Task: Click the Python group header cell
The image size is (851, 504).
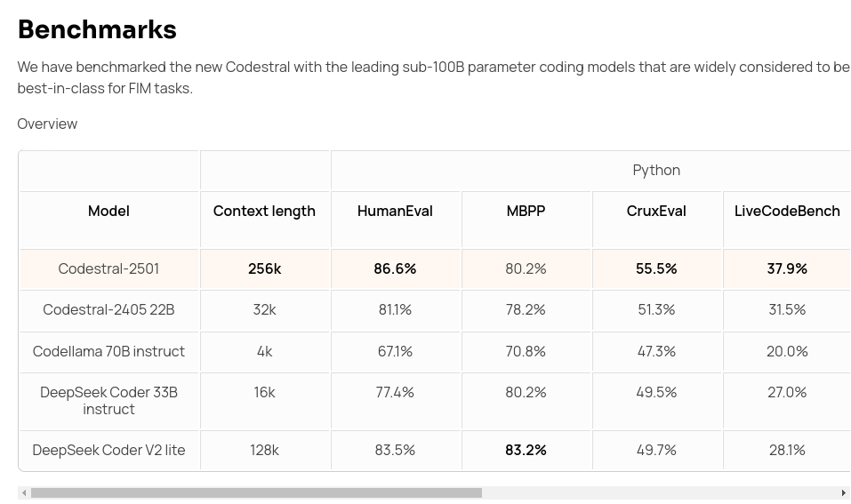Action: [x=656, y=171]
